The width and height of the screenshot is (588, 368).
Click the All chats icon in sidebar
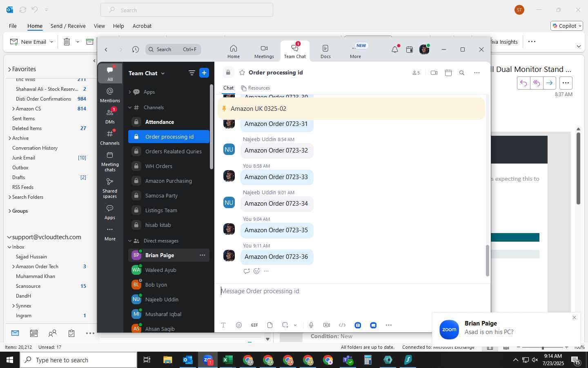(110, 74)
